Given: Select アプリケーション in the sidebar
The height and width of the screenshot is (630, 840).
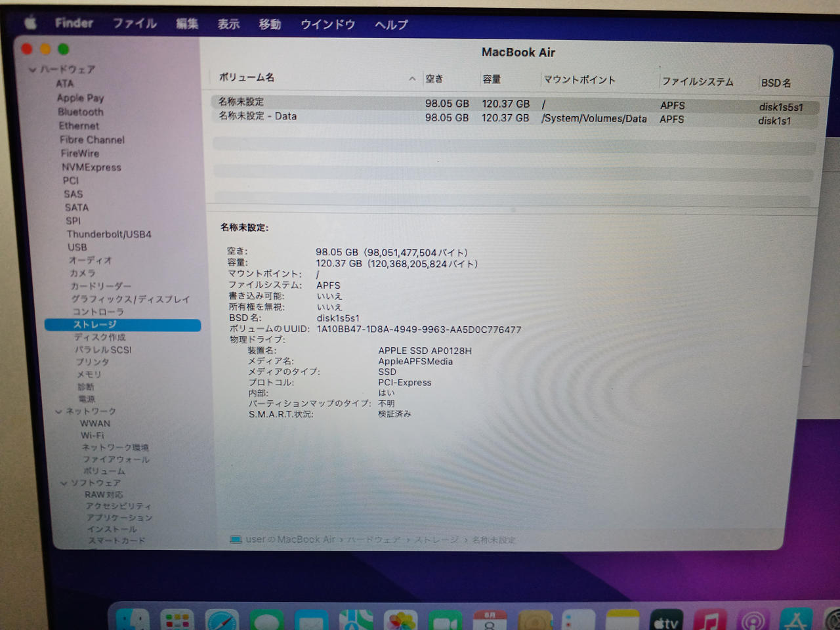Looking at the screenshot, I should 119,517.
